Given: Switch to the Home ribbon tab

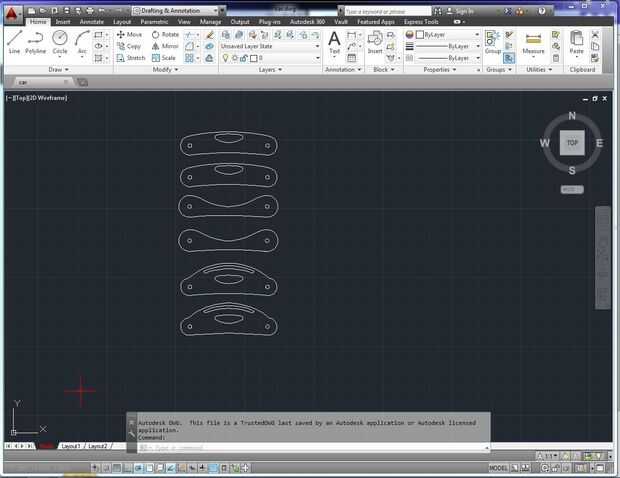Looking at the screenshot, I should (x=38, y=22).
